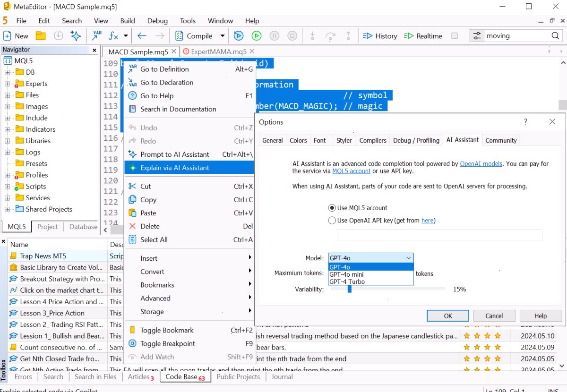This screenshot has height=392, width=567.
Task: Expand the Indicators folder in Navigator
Action: tap(8, 129)
